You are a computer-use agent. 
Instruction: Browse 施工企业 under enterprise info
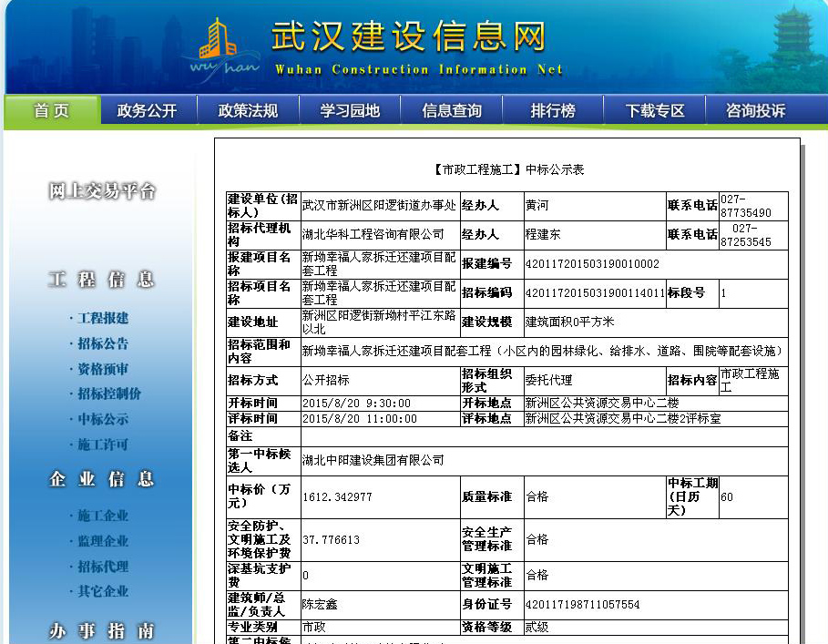pos(102,516)
